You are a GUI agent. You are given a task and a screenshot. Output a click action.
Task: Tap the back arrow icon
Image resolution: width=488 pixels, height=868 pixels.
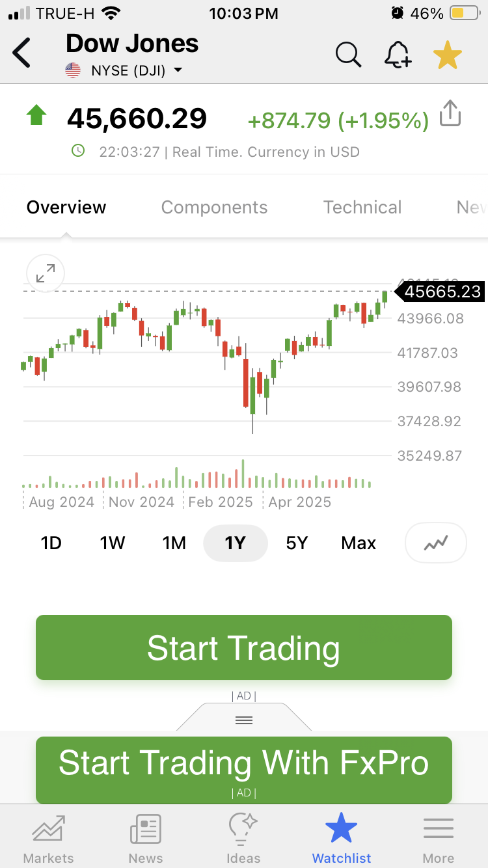21,53
